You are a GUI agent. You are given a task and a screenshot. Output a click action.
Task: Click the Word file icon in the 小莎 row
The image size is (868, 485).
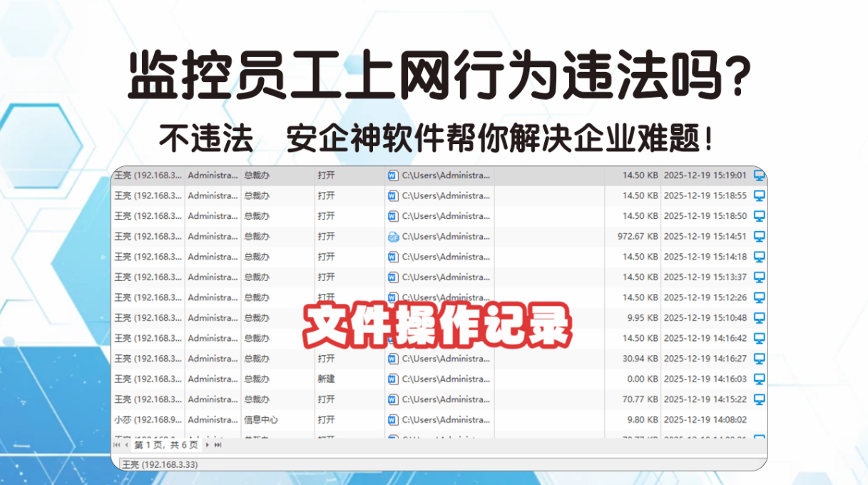(x=392, y=419)
